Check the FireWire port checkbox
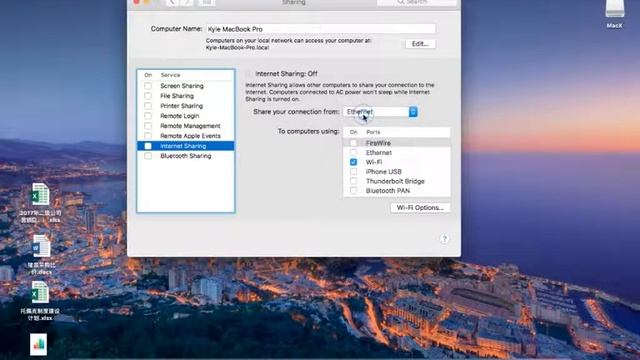The width and height of the screenshot is (640, 360). click(353, 143)
